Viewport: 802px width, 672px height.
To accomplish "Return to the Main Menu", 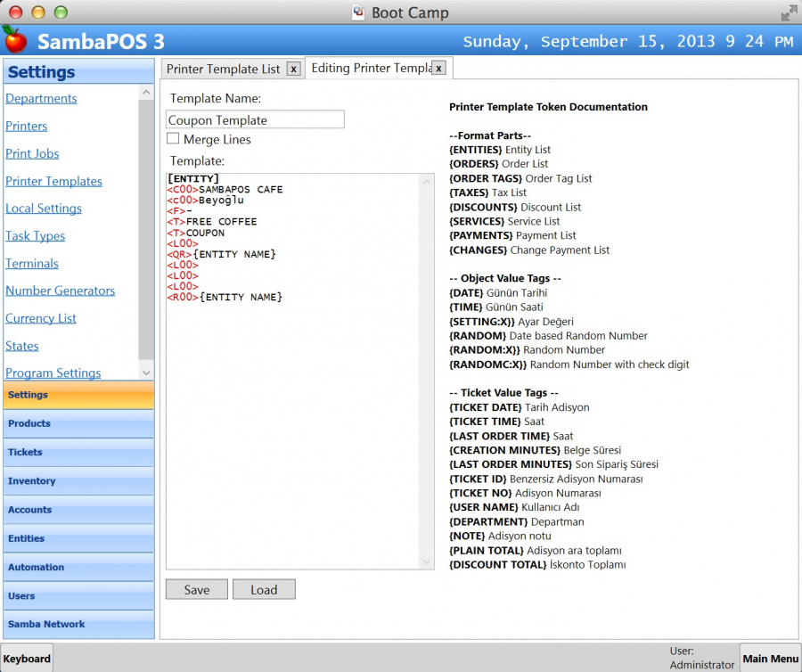I will coord(770,659).
